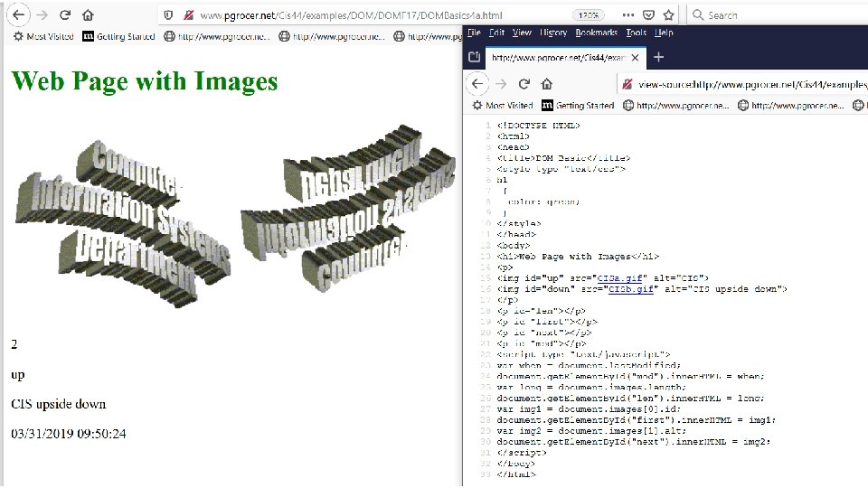Open page actions three-dot menu
868x488 pixels.
click(628, 15)
